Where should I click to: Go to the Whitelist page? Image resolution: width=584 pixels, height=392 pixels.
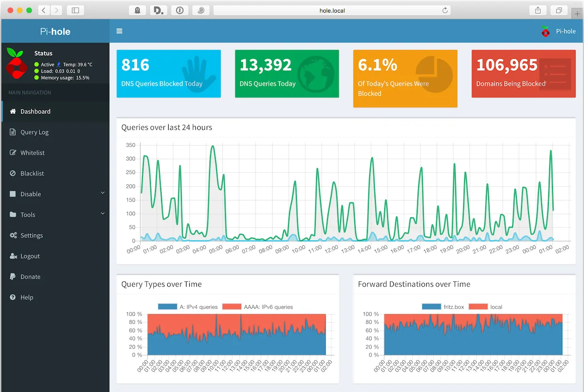(x=55, y=153)
